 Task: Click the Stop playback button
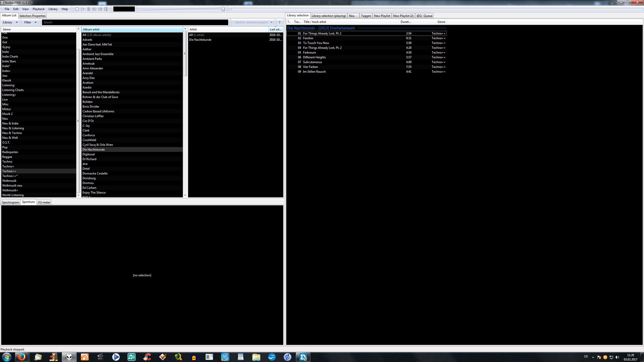(x=77, y=9)
